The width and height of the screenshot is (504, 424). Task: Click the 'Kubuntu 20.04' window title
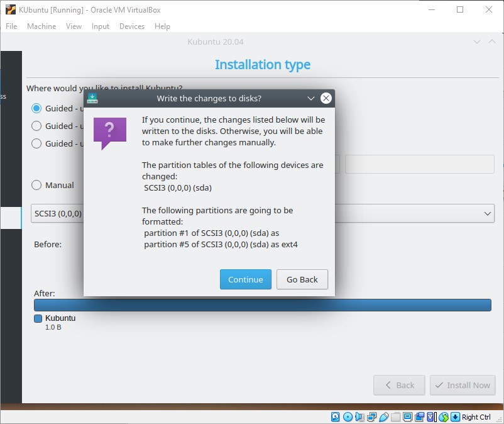click(216, 42)
